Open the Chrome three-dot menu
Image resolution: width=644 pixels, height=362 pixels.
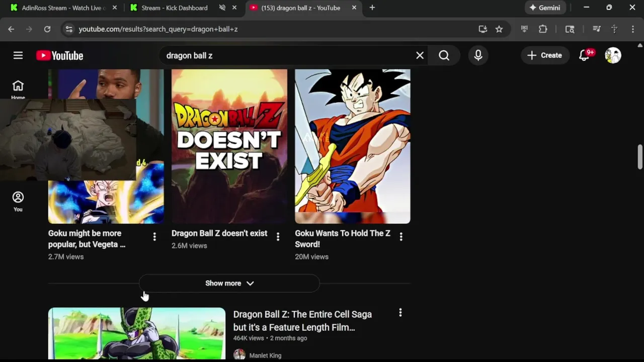633,29
